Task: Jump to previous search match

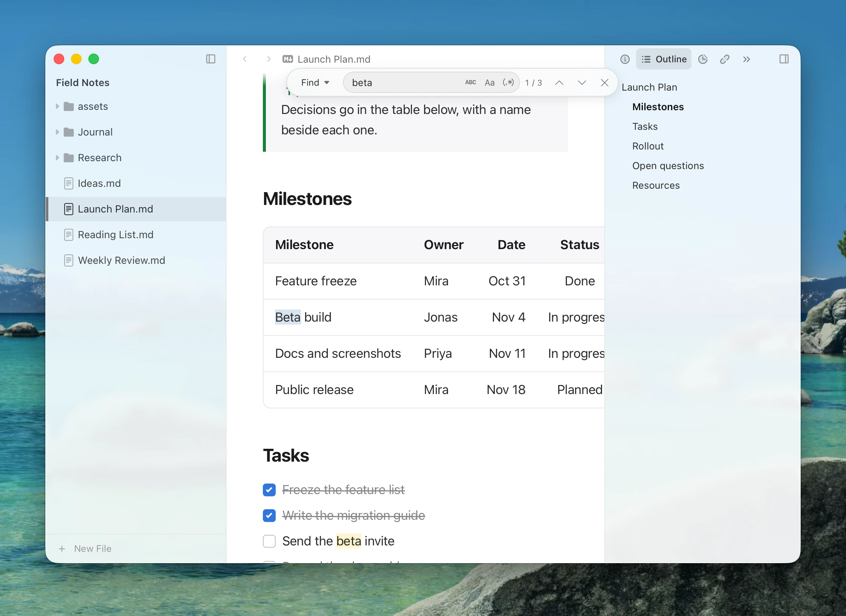Action: coord(559,83)
